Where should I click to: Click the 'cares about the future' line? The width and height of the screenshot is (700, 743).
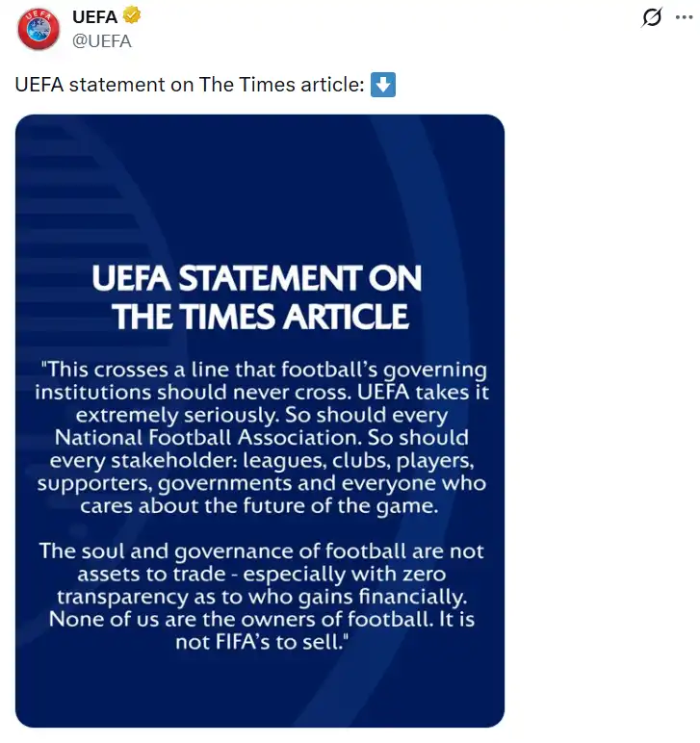(x=259, y=506)
